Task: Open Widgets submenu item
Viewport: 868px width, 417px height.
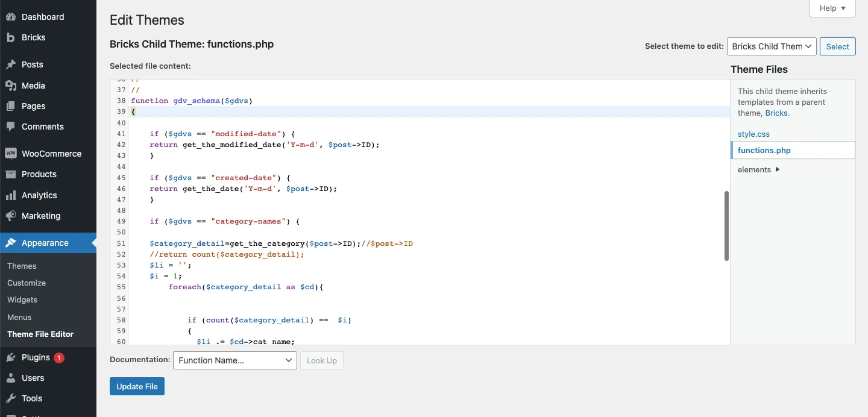Action: point(22,299)
